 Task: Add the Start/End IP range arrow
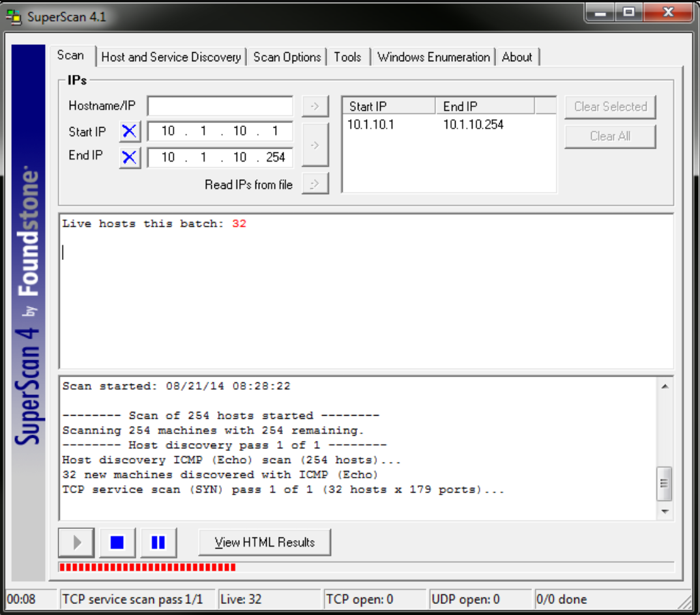315,145
